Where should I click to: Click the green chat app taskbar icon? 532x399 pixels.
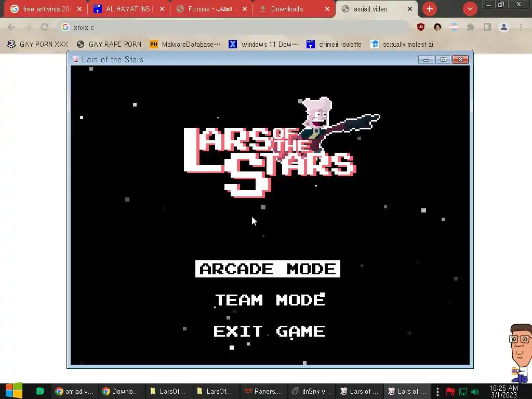[40, 391]
